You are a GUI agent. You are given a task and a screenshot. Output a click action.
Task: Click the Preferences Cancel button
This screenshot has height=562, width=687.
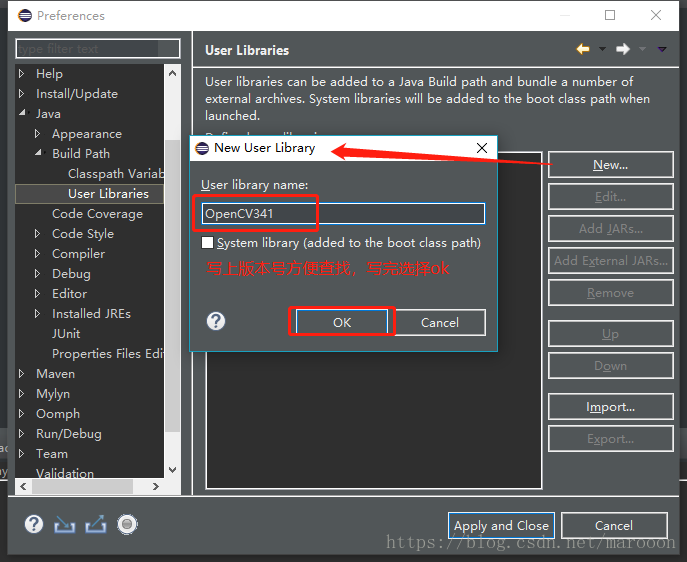click(614, 525)
